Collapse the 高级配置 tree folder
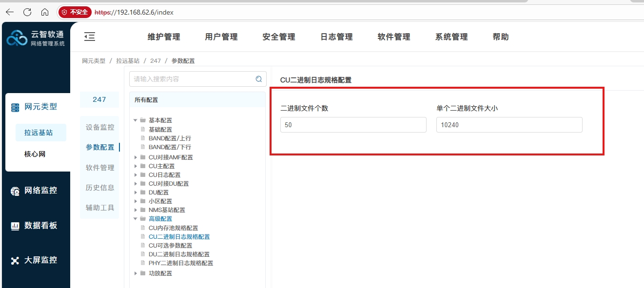Screen dimensions: 644x288 [x=136, y=219]
